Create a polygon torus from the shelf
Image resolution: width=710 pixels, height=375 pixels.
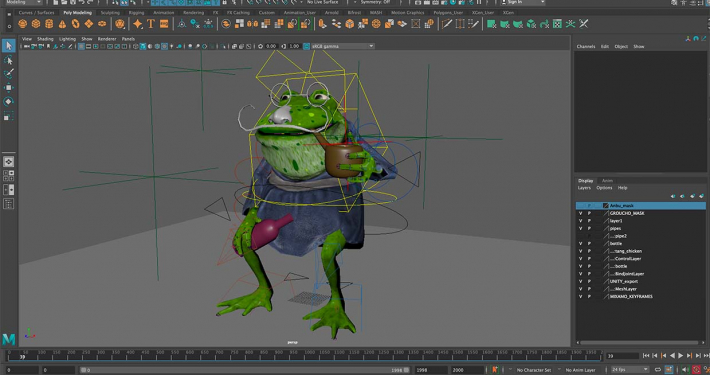pyautogui.click(x=75, y=24)
